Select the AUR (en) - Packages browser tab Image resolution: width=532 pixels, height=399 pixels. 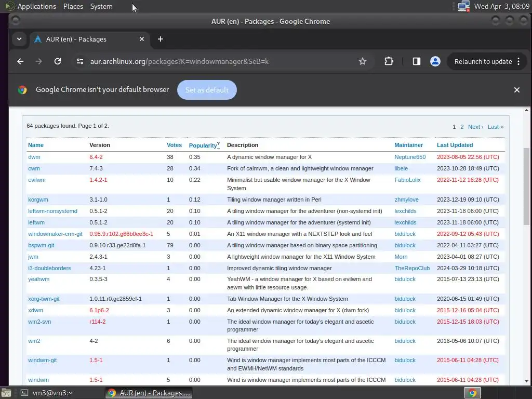coord(88,39)
